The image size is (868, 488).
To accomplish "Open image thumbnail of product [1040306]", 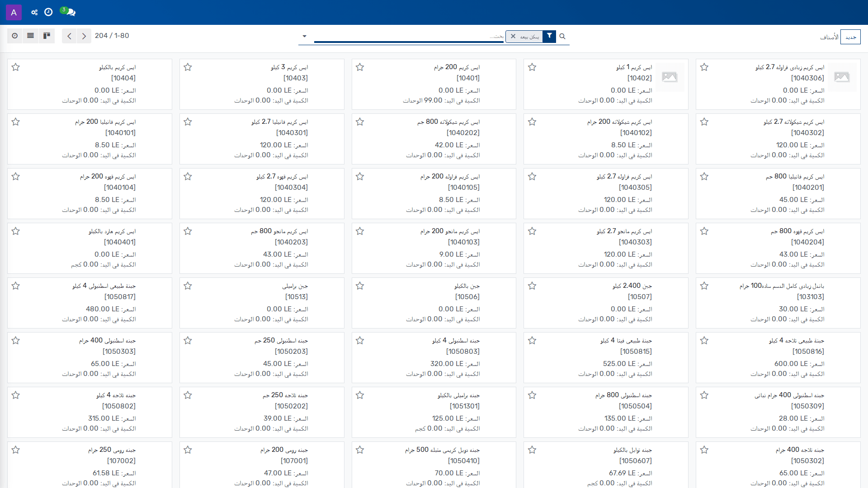I will tap(842, 77).
